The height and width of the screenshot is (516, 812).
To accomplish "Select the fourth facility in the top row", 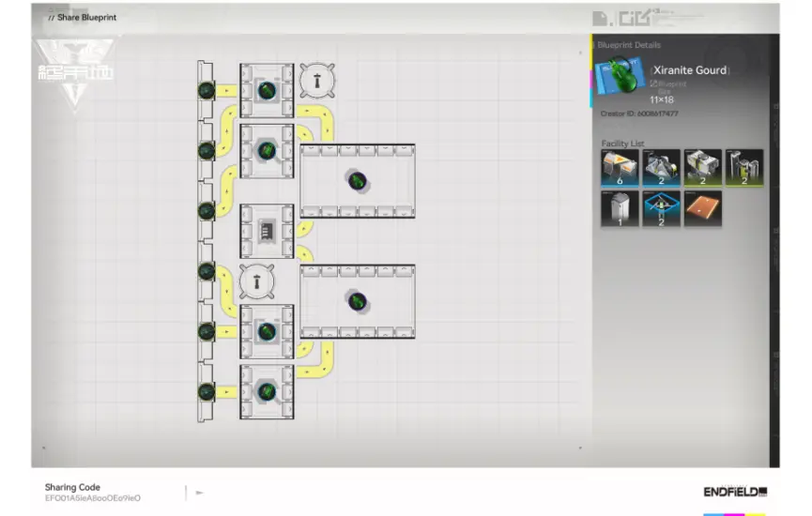I will pos(743,167).
